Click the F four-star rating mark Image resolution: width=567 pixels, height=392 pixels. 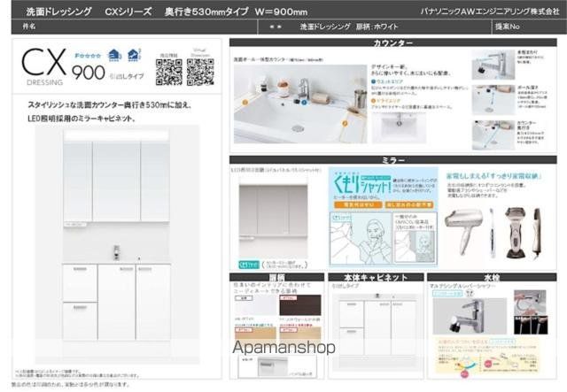88,56
